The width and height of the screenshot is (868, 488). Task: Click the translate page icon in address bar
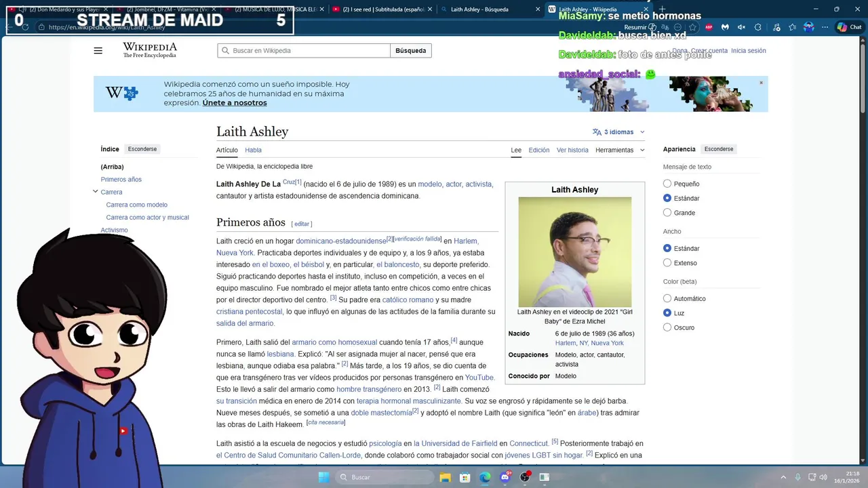pyautogui.click(x=665, y=27)
